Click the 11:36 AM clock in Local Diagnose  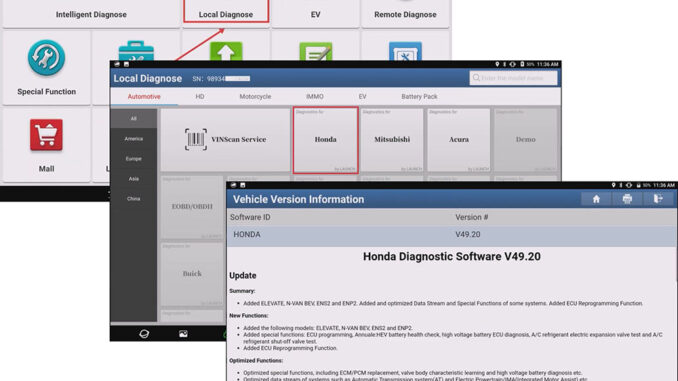(547, 64)
